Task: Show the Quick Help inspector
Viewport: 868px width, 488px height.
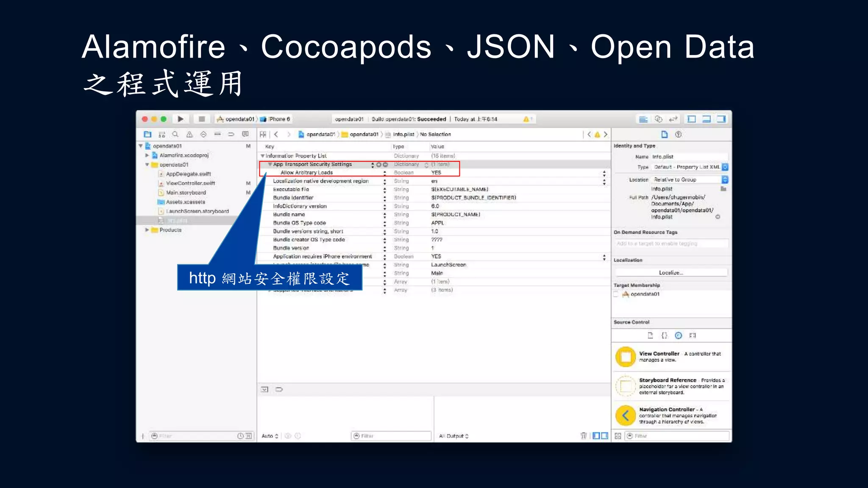Action: [x=679, y=134]
